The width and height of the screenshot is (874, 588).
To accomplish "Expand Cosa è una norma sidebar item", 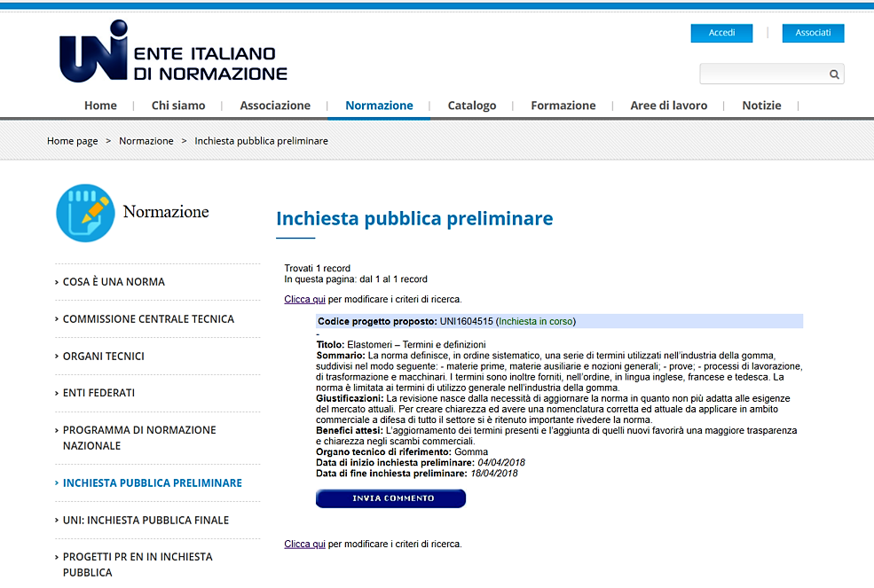I will pos(114,282).
